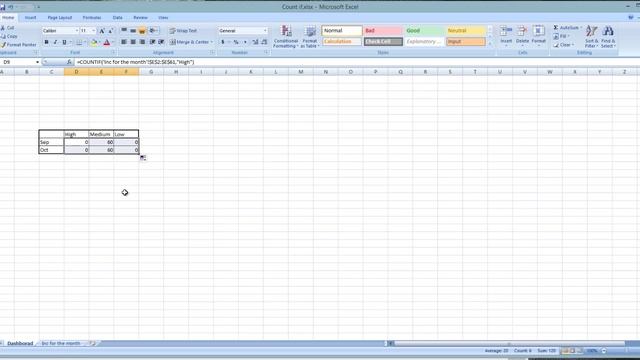640x360 pixels.
Task: Expand the Font group dialog launcher
Action: pos(114,53)
